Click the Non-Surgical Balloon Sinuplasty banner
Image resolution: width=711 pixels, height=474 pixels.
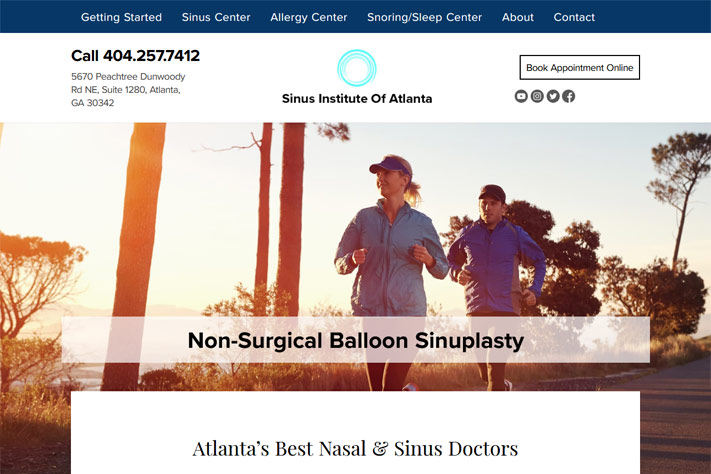pyautogui.click(x=356, y=340)
